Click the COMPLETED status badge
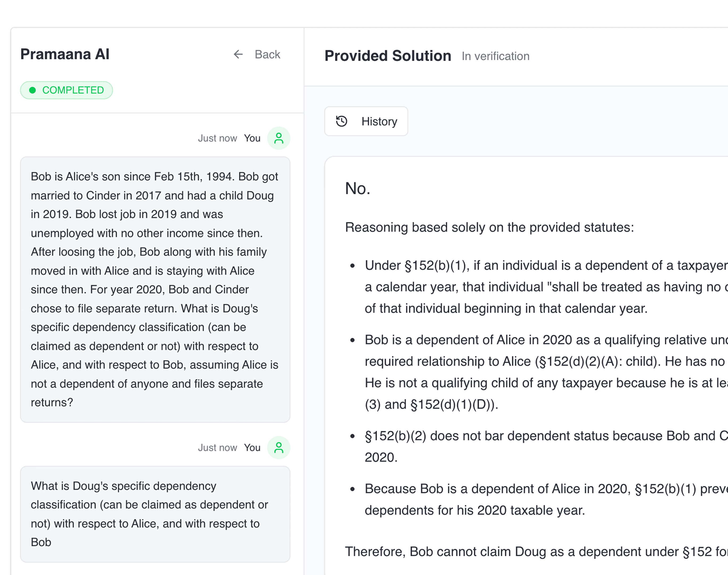728x575 pixels. click(x=67, y=90)
